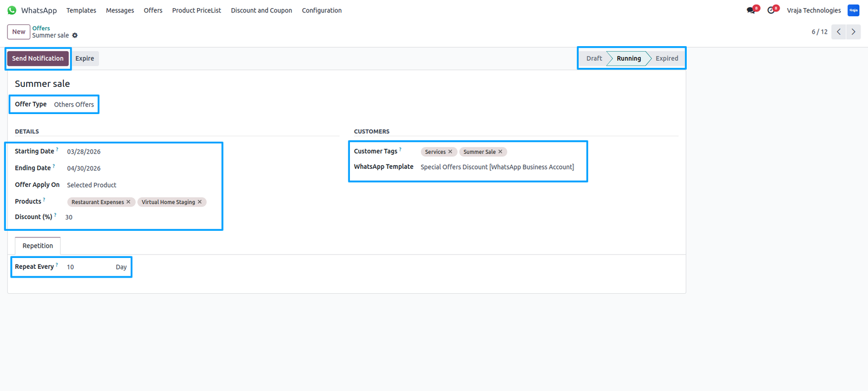
Task: Click the Vraja user avatar icon
Action: point(853,10)
